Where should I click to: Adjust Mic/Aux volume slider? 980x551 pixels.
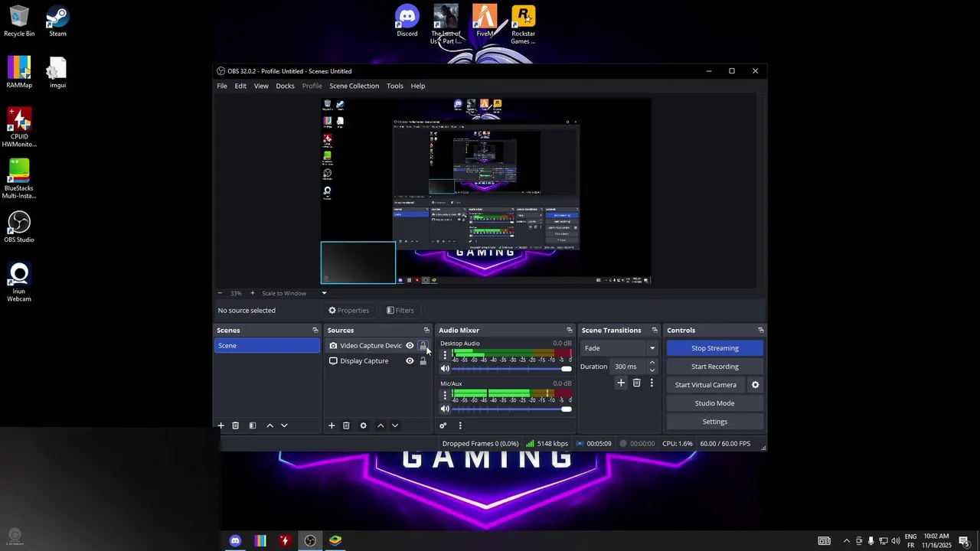click(512, 409)
